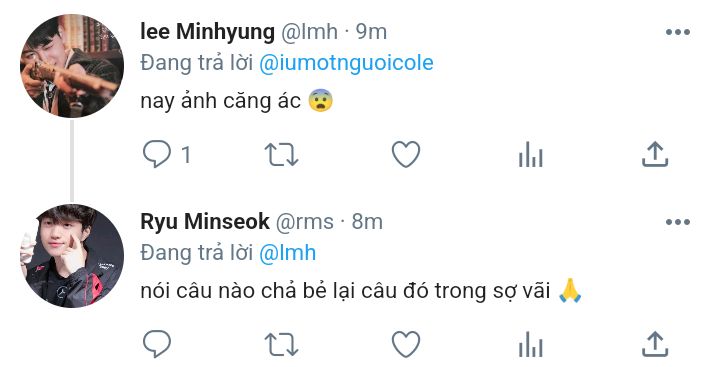
Task: Reply to Ryu Minseok's tweet
Action: coord(157,344)
